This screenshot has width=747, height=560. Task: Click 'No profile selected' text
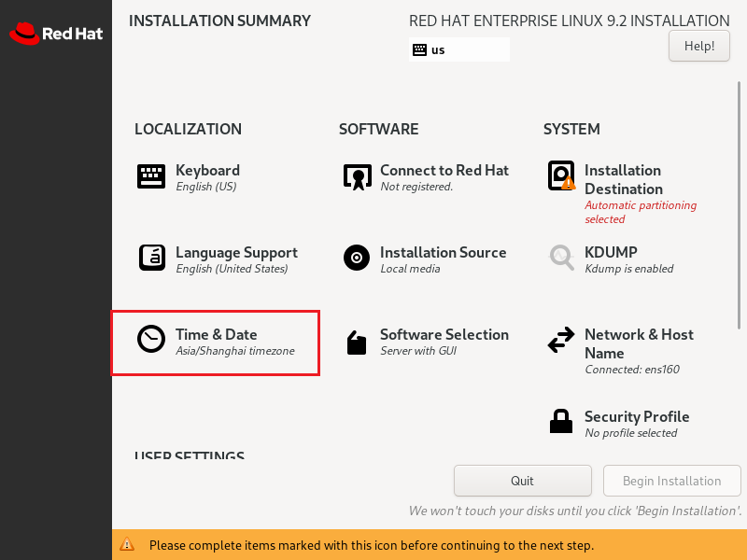[x=631, y=433]
